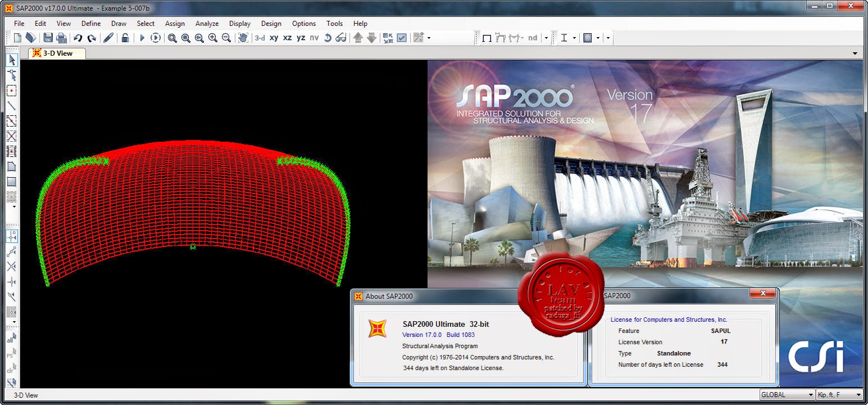Image resolution: width=868 pixels, height=405 pixels.
Task: Switch to xz plane view
Action: (x=288, y=38)
